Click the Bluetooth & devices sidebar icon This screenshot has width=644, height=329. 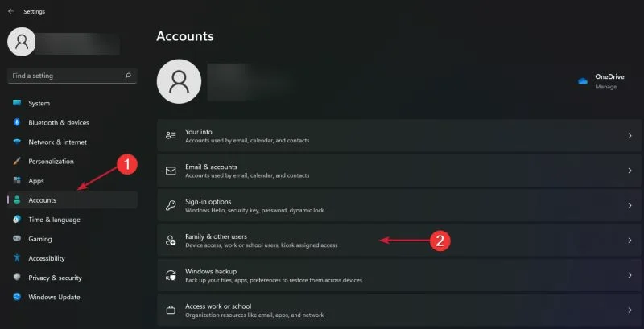tap(17, 123)
